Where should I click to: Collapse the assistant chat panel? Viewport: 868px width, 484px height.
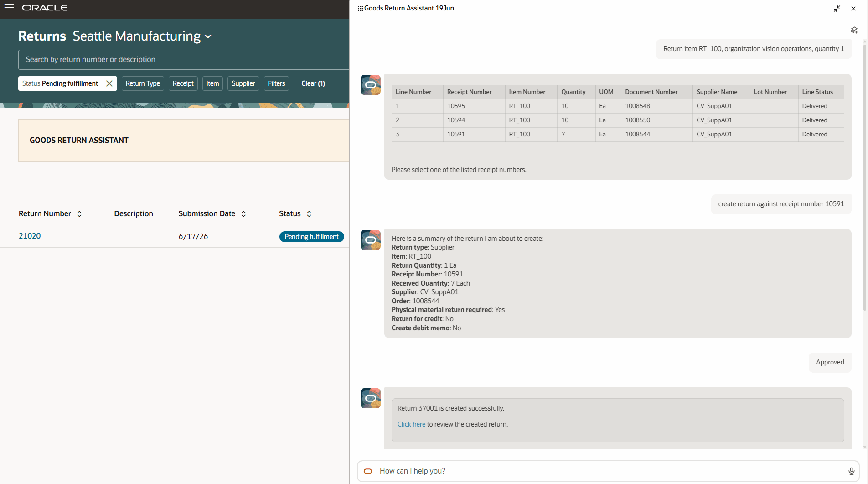pos(837,9)
